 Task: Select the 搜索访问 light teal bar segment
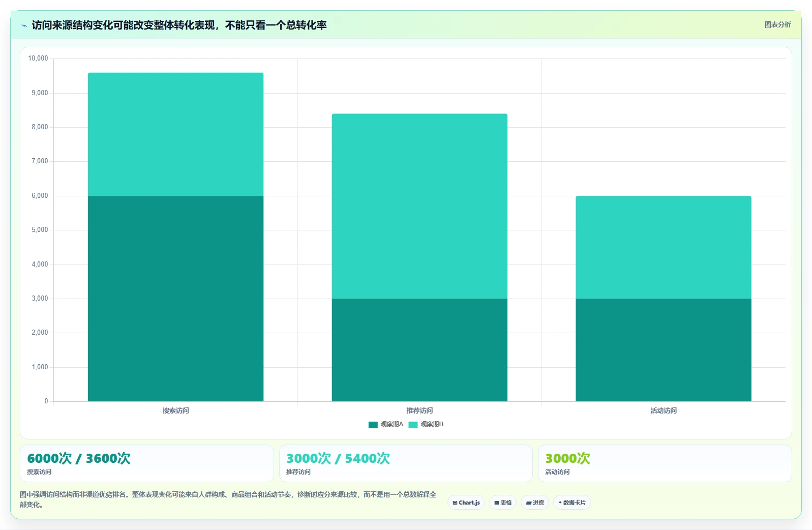(x=175, y=134)
